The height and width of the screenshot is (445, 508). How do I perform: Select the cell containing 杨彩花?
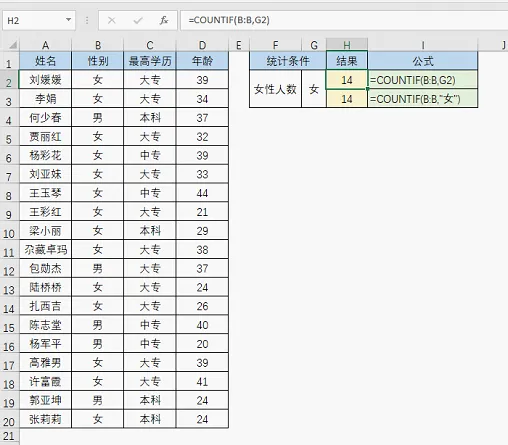46,155
